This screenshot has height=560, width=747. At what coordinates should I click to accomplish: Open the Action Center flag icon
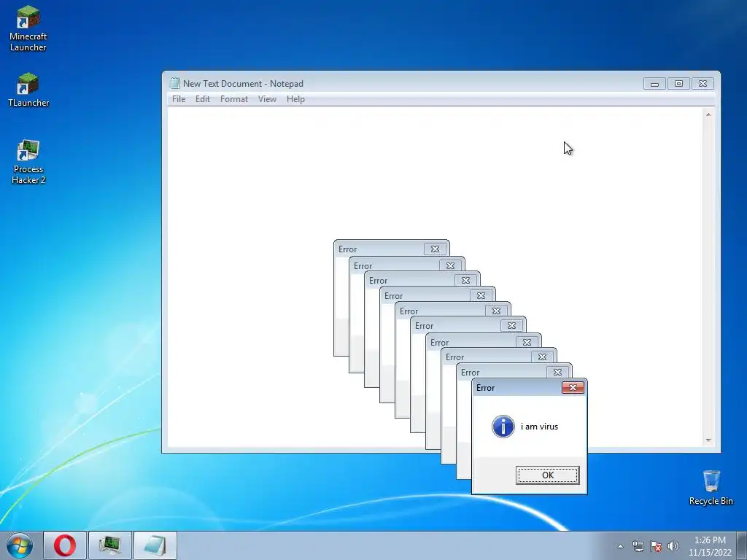656,546
